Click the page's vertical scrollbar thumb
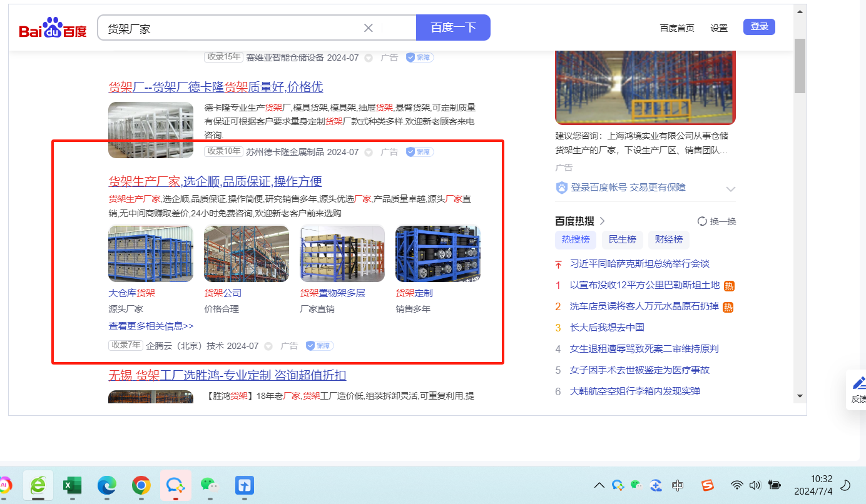The width and height of the screenshot is (866, 504). (x=799, y=66)
